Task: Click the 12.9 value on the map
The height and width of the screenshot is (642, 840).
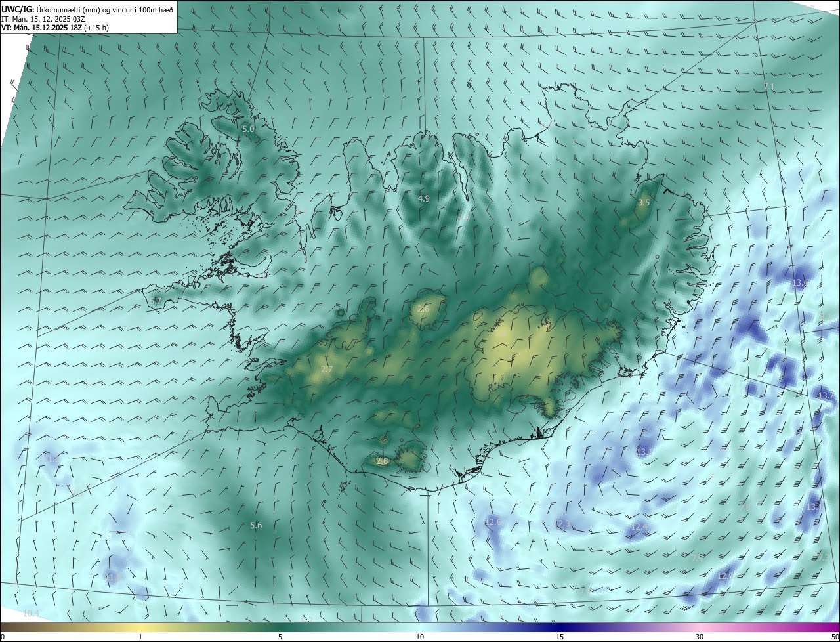Action: point(725,576)
